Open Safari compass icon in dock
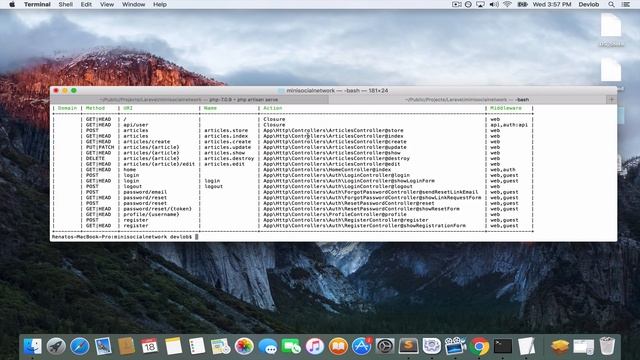Viewport: 640px width, 360px height. [x=80, y=347]
